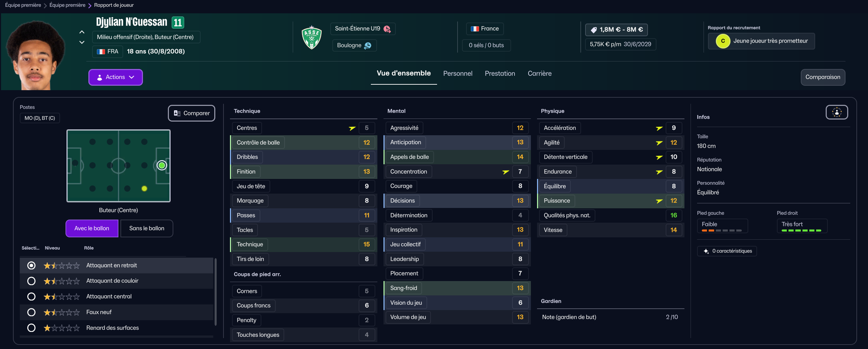Click the yellow C recruitment grade badge
Screen dimensions: 868x349
point(723,41)
